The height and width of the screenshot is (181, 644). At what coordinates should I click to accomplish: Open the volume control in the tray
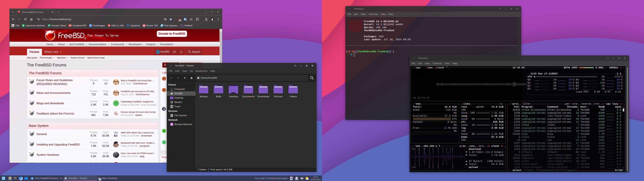click(x=302, y=178)
